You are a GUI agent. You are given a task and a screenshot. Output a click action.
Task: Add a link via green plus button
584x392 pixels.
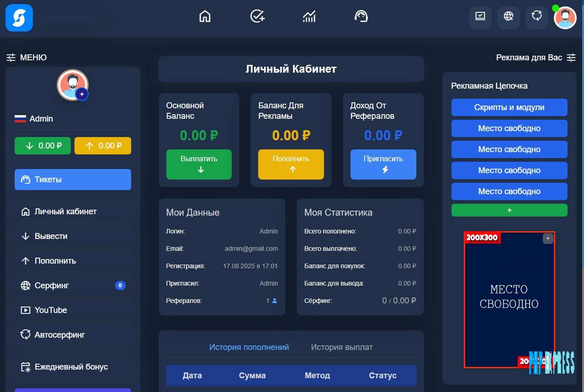510,210
